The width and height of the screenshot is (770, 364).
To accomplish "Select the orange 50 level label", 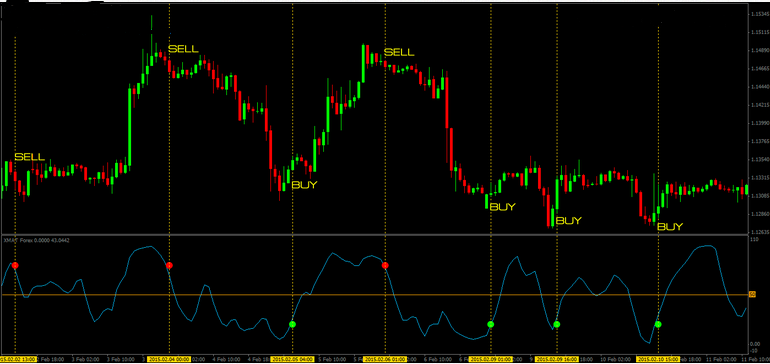I will tap(752, 294).
